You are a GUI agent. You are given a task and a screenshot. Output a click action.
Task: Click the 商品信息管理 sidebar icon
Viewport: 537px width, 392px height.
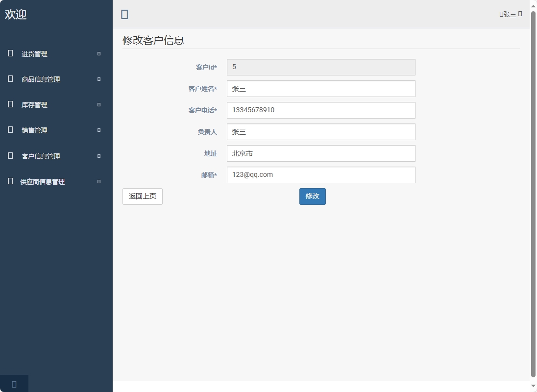coord(10,79)
